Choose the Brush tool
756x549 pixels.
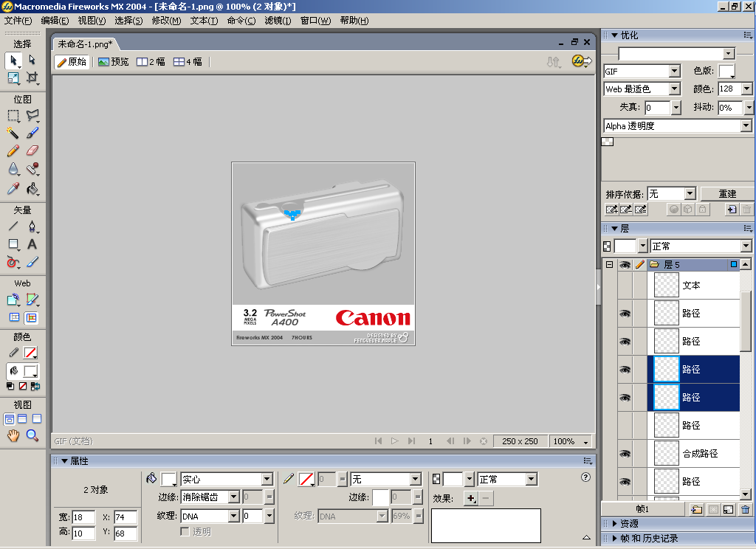pyautogui.click(x=32, y=133)
